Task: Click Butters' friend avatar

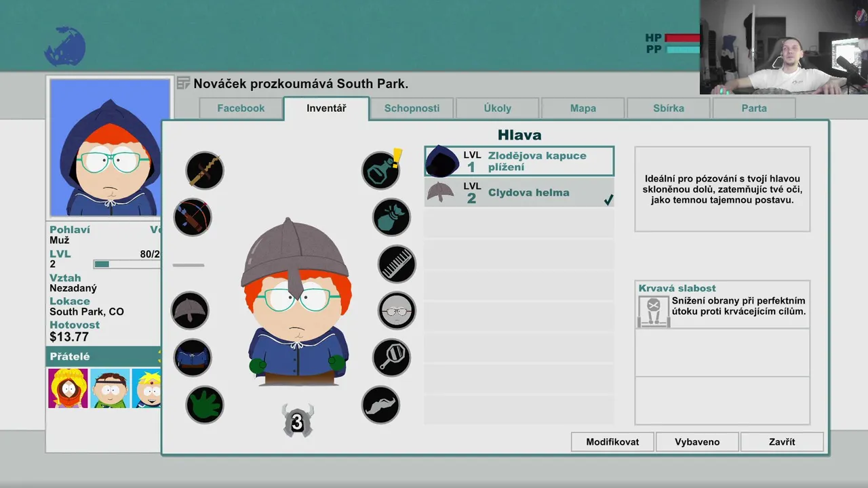Action: click(x=146, y=388)
